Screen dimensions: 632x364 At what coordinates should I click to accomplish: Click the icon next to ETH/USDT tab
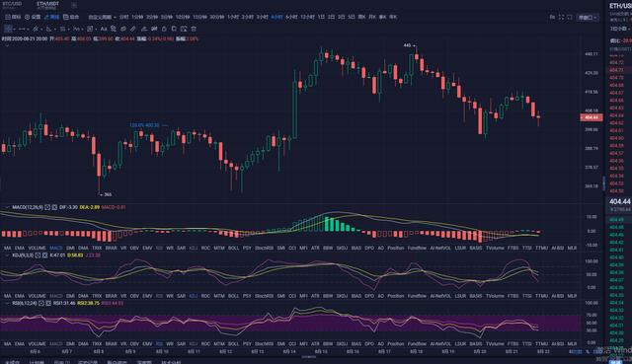point(74,5)
